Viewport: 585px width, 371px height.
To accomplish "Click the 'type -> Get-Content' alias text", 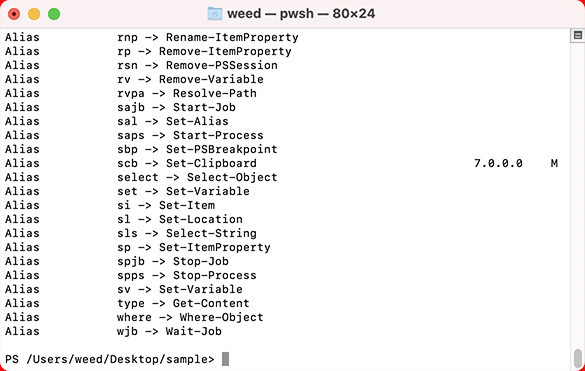I will [183, 303].
